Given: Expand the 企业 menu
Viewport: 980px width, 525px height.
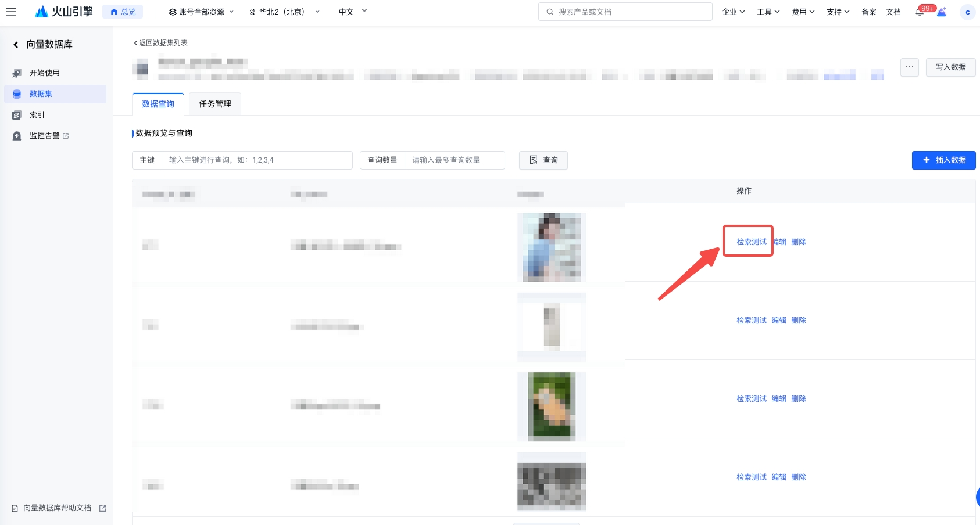Looking at the screenshot, I should [x=734, y=12].
